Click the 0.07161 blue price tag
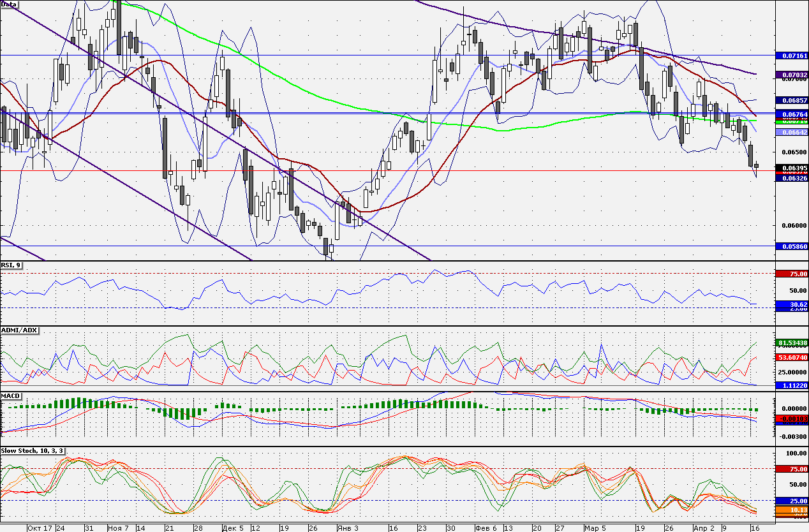This screenshot has width=809, height=532. (x=791, y=56)
